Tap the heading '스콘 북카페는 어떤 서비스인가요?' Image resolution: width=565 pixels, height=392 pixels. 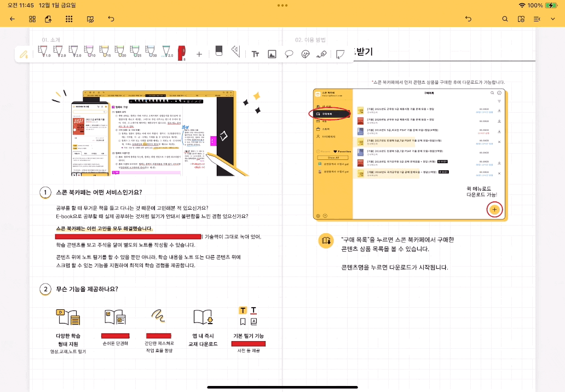(x=99, y=192)
